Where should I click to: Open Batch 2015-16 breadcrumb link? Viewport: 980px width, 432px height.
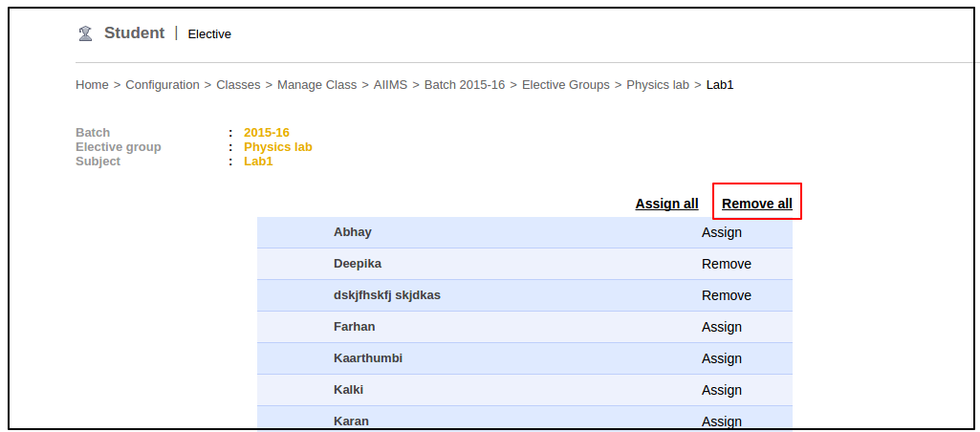click(x=464, y=85)
